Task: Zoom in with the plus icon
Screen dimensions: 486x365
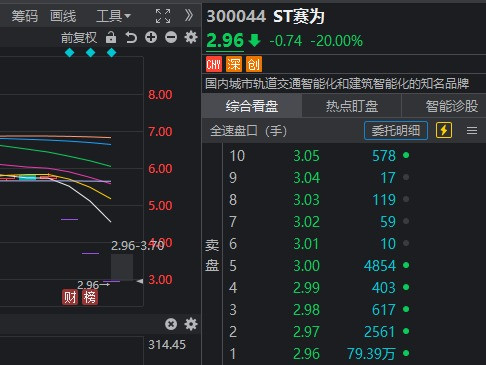Action: [151, 37]
